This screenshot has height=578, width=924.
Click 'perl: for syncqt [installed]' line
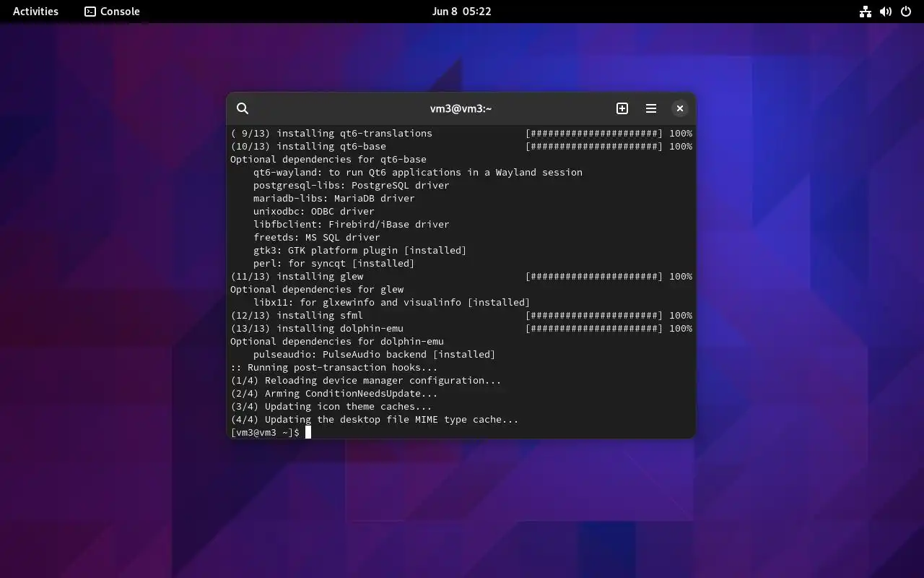pyautogui.click(x=334, y=263)
